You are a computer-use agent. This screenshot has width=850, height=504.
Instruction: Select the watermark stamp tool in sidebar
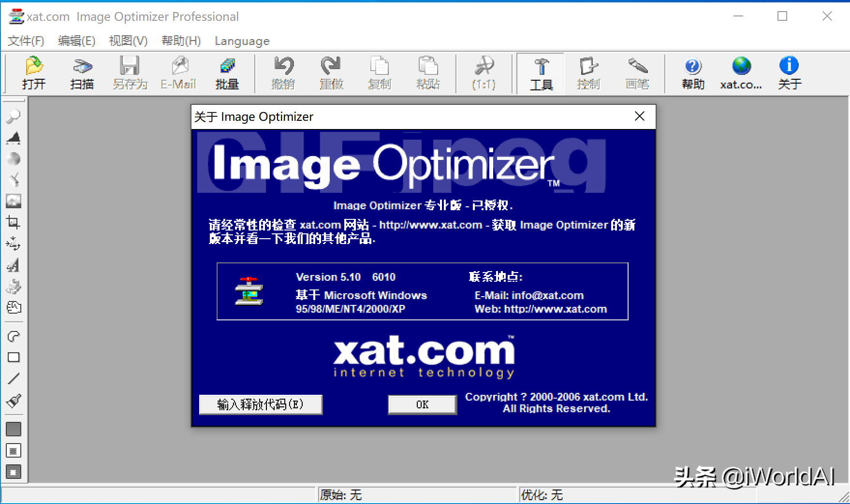click(x=14, y=286)
